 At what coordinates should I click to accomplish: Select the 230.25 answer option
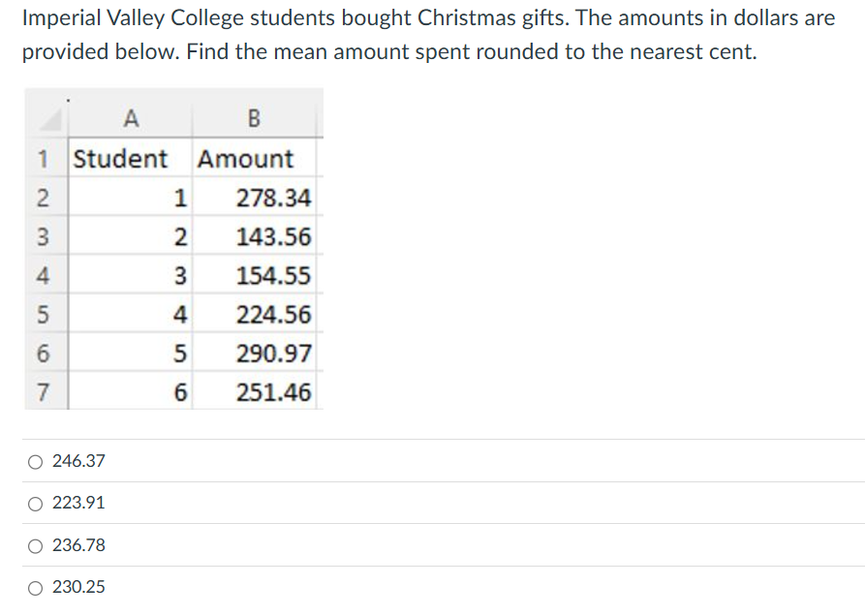coord(34,587)
